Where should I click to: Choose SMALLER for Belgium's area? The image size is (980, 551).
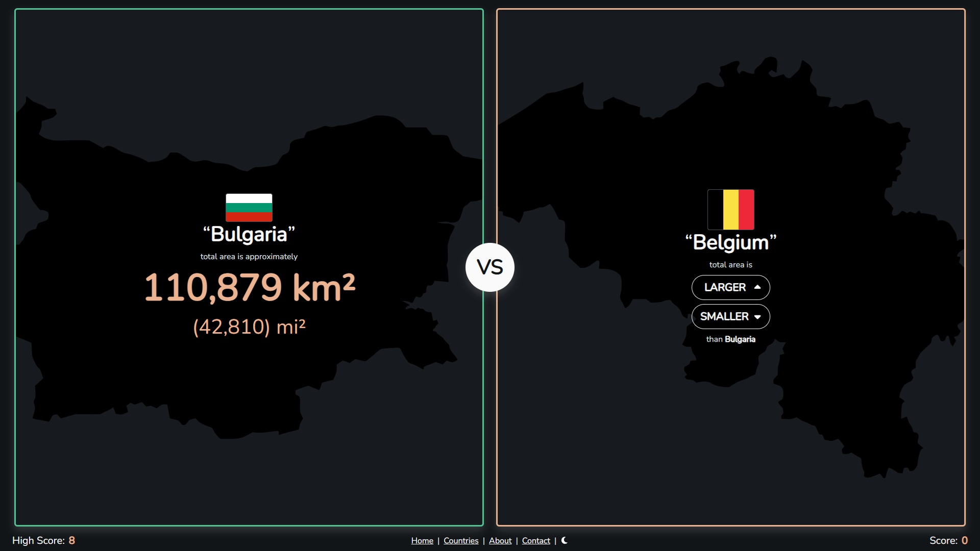click(731, 316)
